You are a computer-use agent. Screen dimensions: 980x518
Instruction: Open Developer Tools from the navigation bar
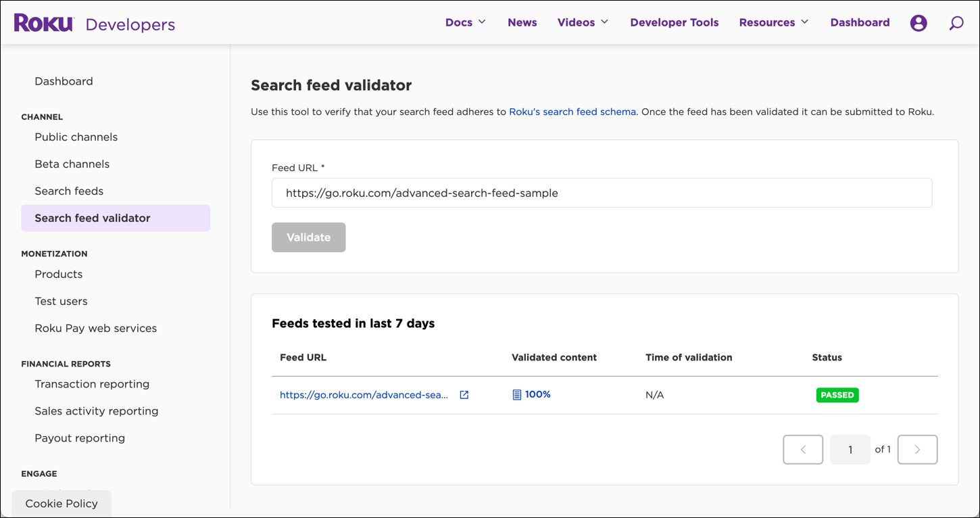coord(674,22)
